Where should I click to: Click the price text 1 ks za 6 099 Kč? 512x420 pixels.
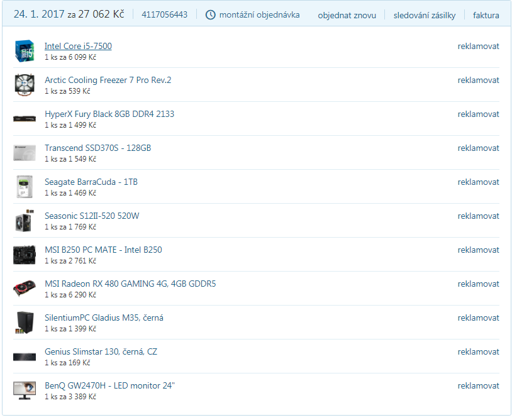70,57
